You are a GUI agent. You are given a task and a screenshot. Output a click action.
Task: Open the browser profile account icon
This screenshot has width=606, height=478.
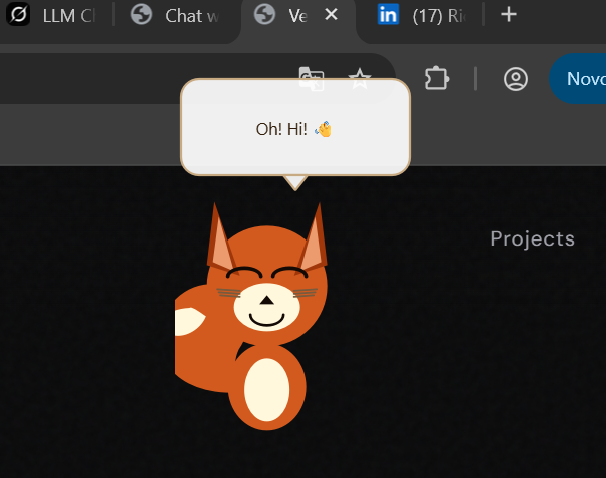(515, 79)
